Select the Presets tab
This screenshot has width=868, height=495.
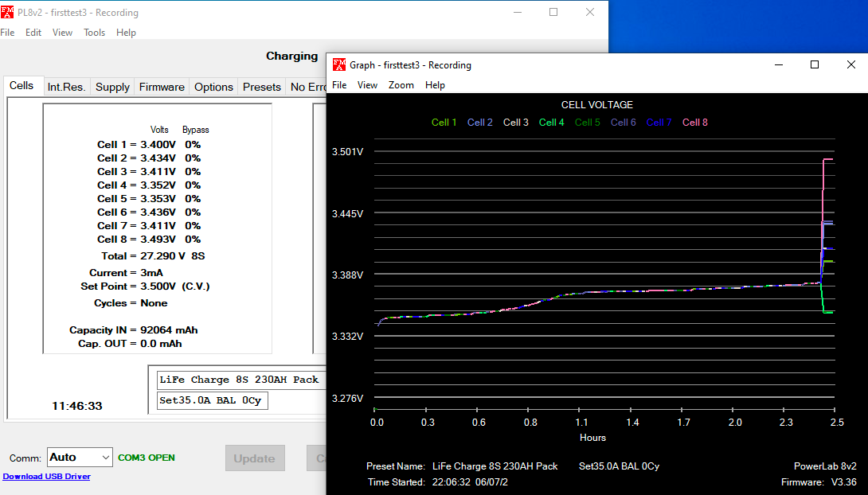pos(262,87)
